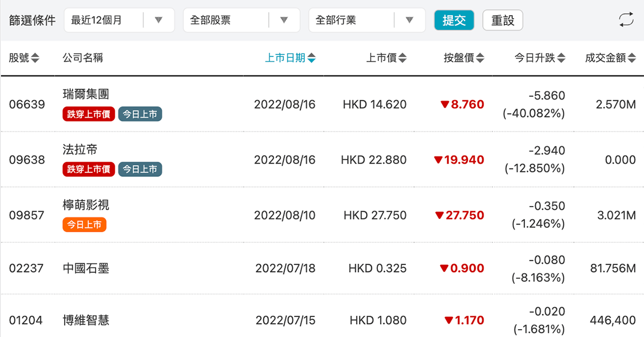Open 法拉帝 company link
The width and height of the screenshot is (644, 337).
(80, 149)
